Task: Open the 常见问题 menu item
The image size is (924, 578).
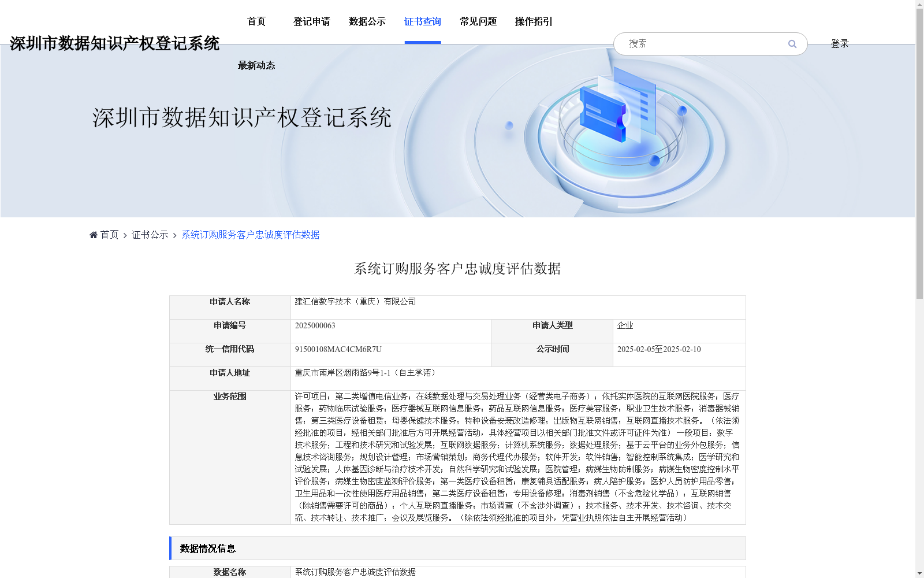Action: 478,21
